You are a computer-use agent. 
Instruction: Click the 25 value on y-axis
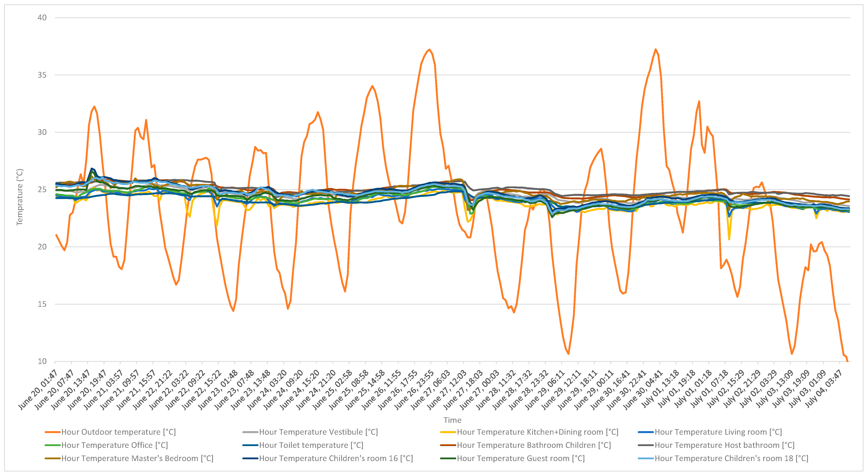point(42,190)
